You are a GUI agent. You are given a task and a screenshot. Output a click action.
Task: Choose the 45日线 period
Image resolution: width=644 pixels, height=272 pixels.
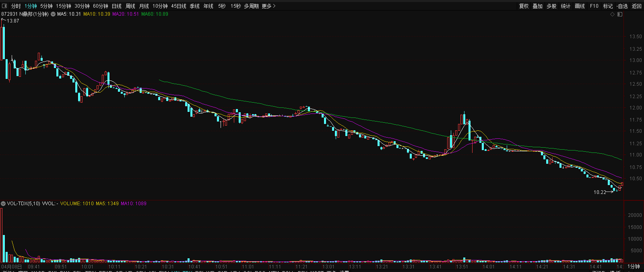point(179,6)
